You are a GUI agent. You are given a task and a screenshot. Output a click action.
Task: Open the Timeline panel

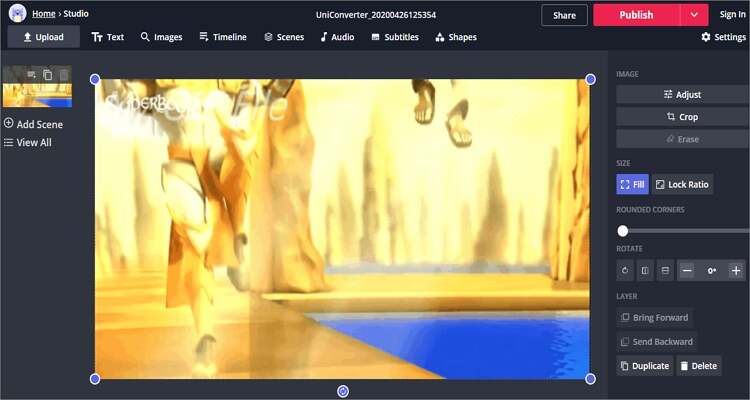click(223, 37)
